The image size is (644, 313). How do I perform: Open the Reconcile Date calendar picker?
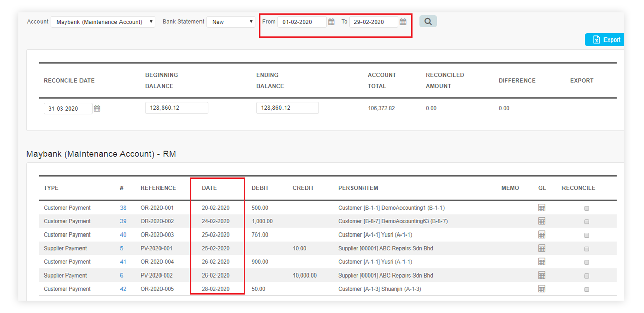tap(97, 108)
